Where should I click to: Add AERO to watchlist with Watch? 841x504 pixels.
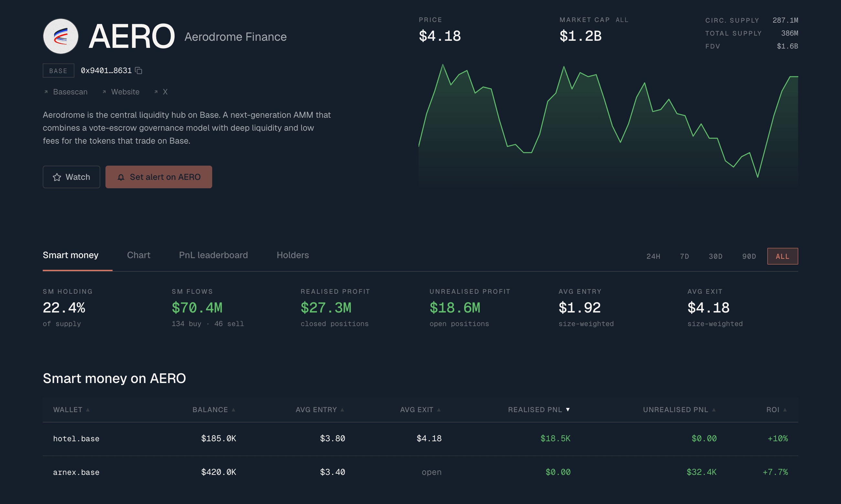[71, 177]
